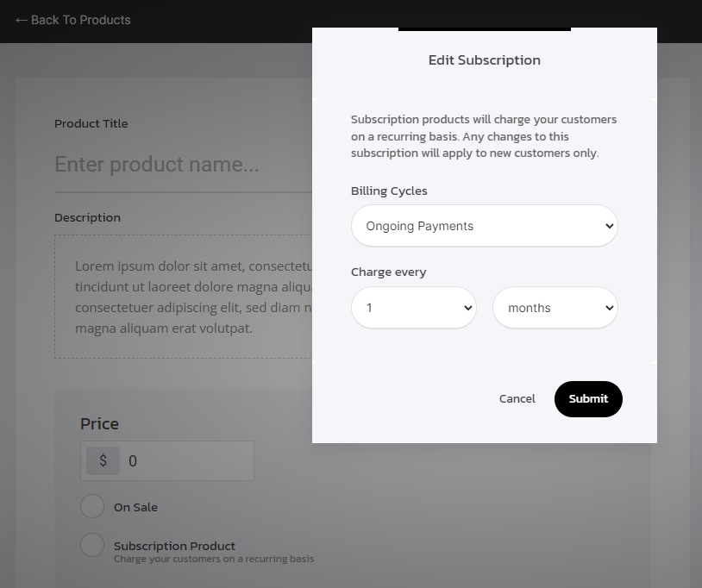
Task: Click the Charge every field label
Action: (x=388, y=272)
